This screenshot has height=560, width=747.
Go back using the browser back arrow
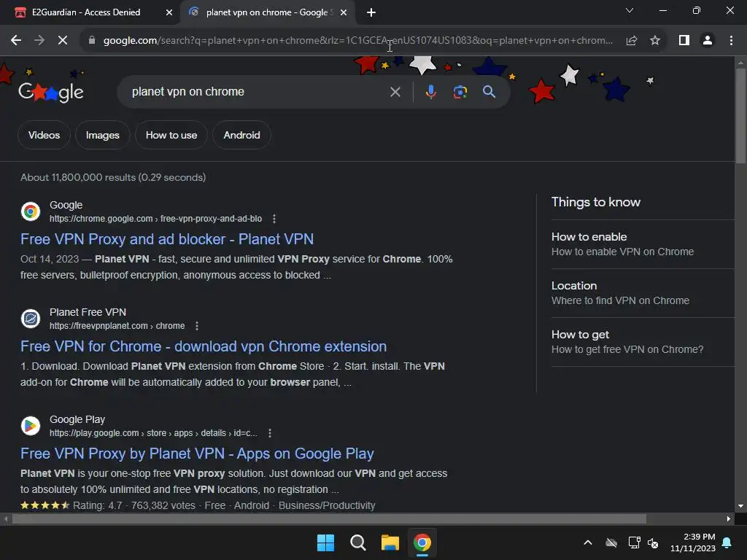[x=16, y=41]
